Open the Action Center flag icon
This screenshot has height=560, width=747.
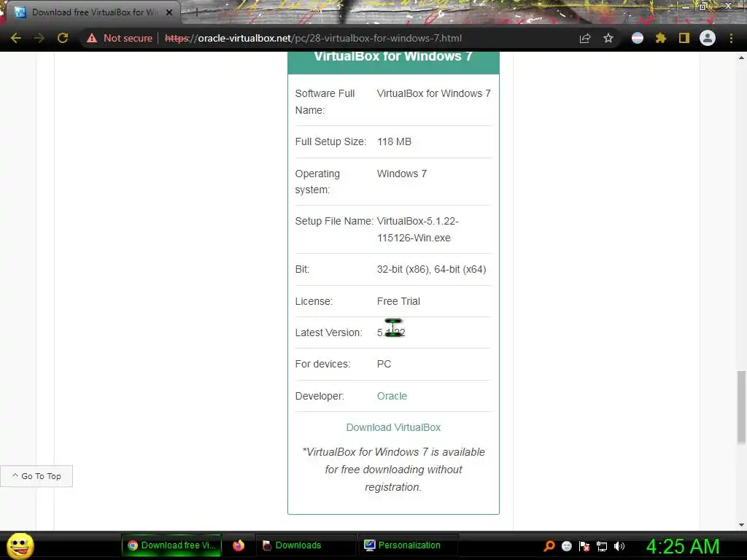[584, 545]
